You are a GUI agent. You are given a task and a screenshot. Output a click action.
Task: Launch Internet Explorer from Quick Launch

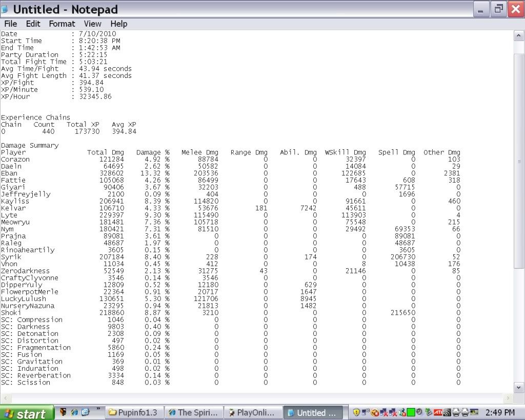point(75,412)
